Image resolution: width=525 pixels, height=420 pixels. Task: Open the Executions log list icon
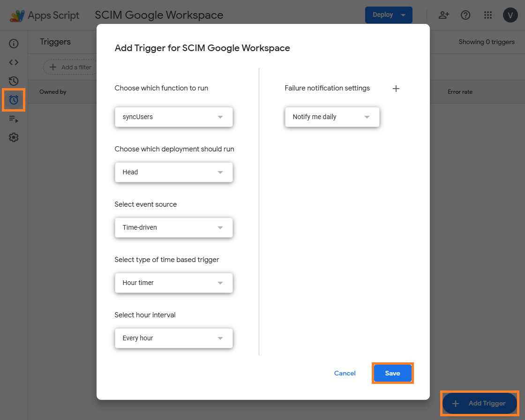(13, 119)
